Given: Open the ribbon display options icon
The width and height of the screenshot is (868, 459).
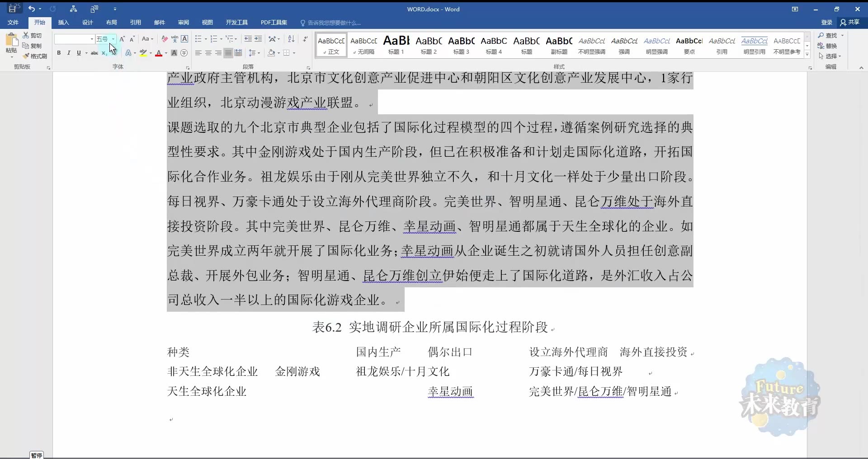Looking at the screenshot, I should [x=795, y=9].
